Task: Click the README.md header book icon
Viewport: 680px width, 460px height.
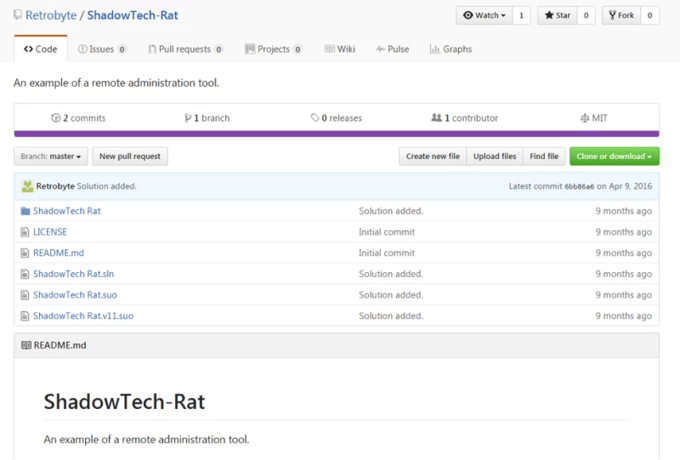Action: click(x=26, y=345)
